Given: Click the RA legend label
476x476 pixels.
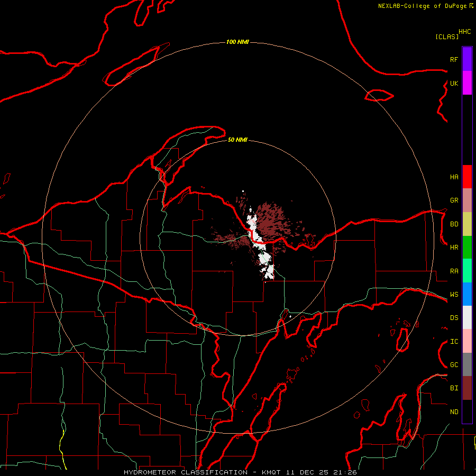Looking at the screenshot, I should click(454, 271).
